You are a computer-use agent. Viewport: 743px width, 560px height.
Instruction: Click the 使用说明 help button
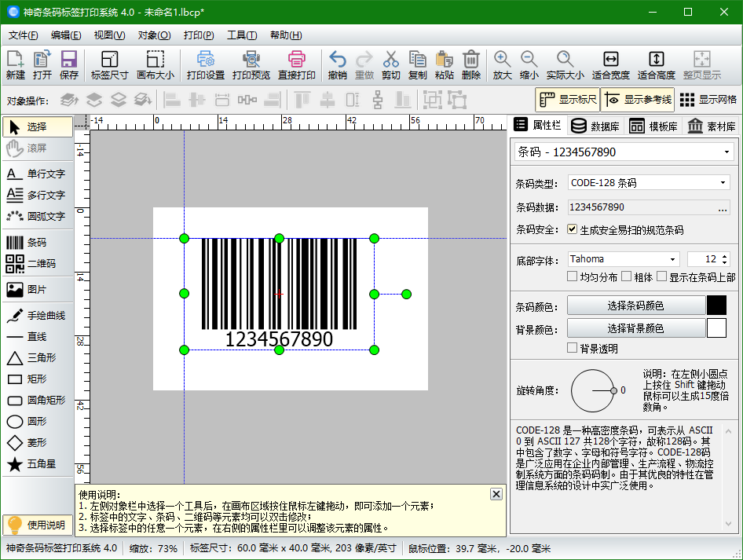pyautogui.click(x=38, y=525)
